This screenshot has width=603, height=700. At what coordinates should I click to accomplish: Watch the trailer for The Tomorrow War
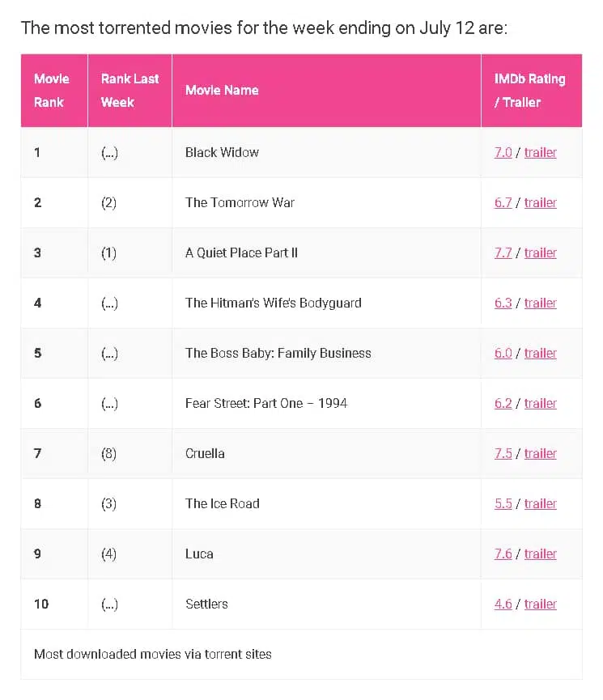pyautogui.click(x=541, y=202)
